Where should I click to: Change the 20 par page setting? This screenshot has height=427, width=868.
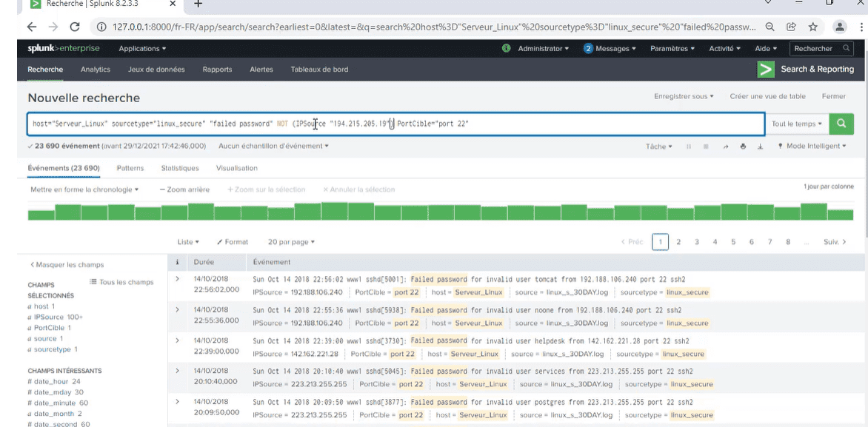coord(291,242)
